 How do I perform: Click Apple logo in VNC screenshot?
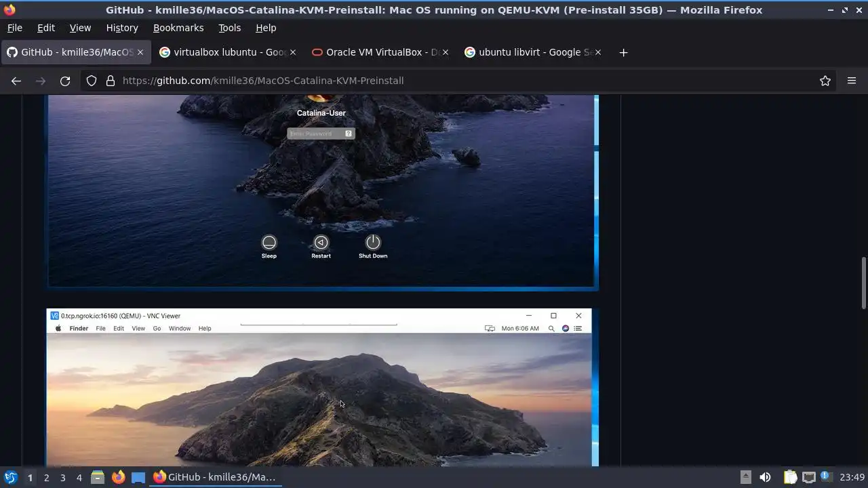click(x=58, y=329)
